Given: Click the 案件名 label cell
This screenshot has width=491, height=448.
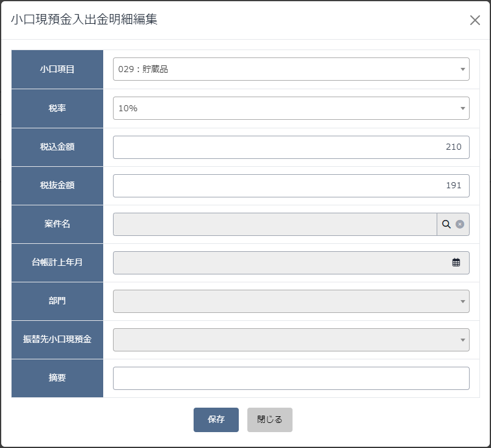Looking at the screenshot, I should tap(57, 224).
